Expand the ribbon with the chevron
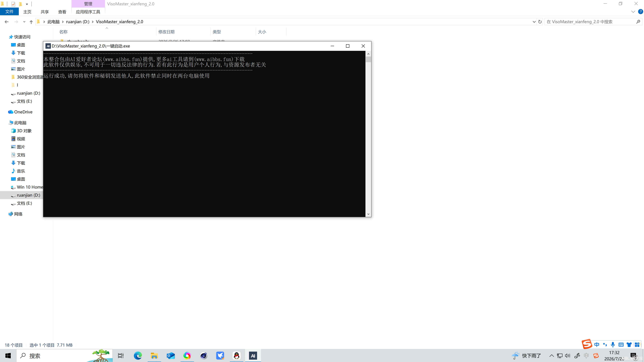The height and width of the screenshot is (362, 644). coord(633,12)
